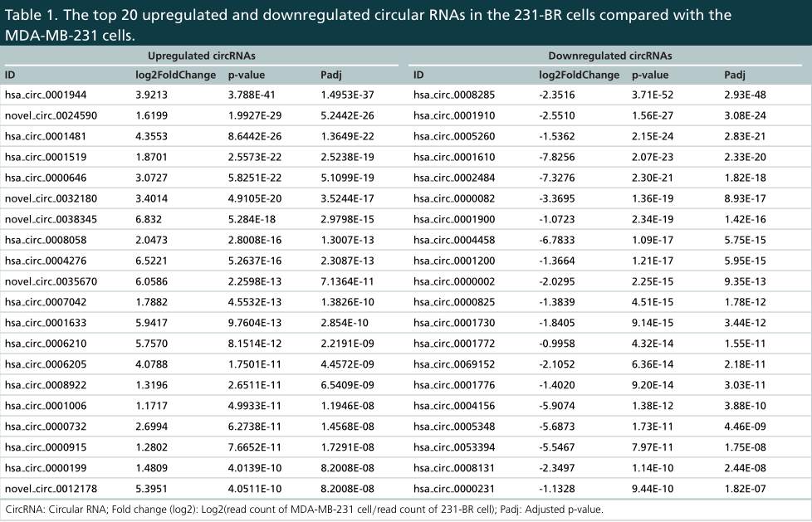Click the ID header under Upregulated circRNAs
The width and height of the screenshot is (812, 522).
click(11, 75)
